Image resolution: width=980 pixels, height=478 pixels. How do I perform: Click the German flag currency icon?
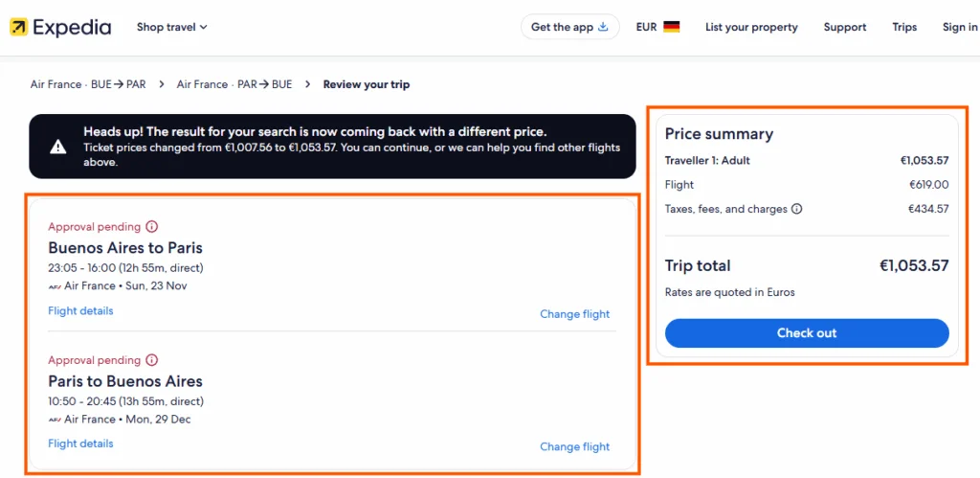671,27
